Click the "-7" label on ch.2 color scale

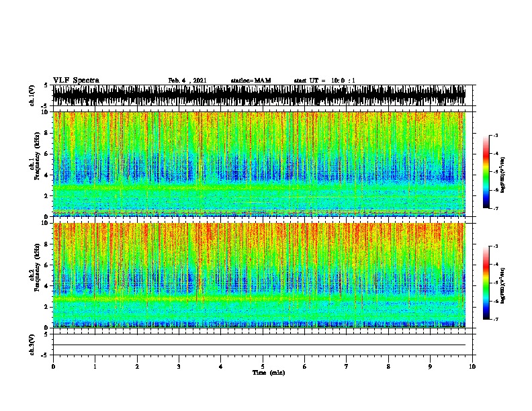click(x=495, y=319)
